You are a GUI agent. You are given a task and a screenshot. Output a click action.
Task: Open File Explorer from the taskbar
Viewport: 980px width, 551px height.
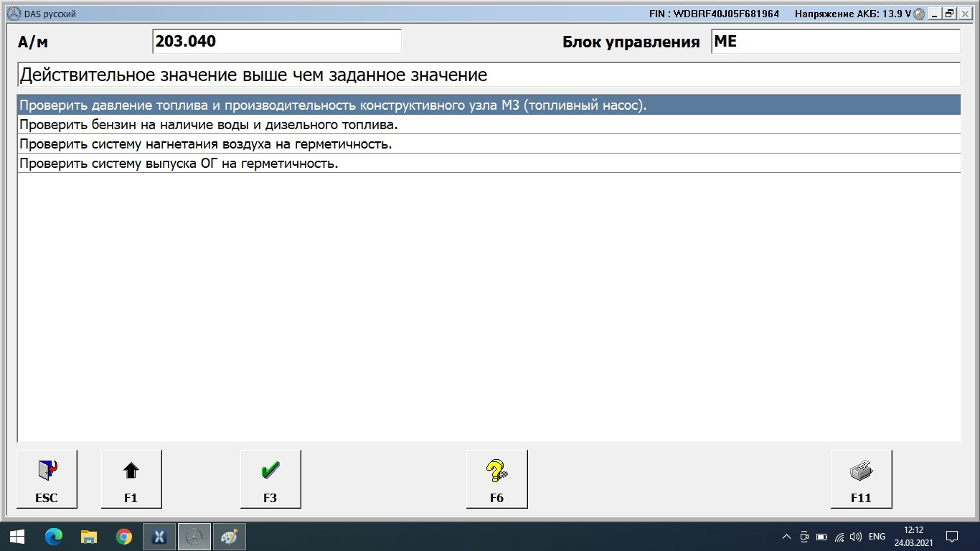[88, 536]
